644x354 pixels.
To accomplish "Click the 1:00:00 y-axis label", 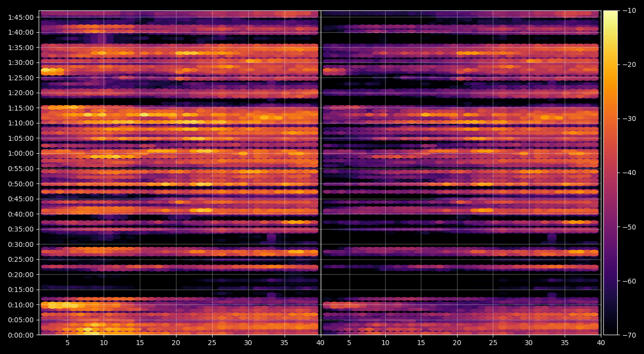I will point(21,153).
